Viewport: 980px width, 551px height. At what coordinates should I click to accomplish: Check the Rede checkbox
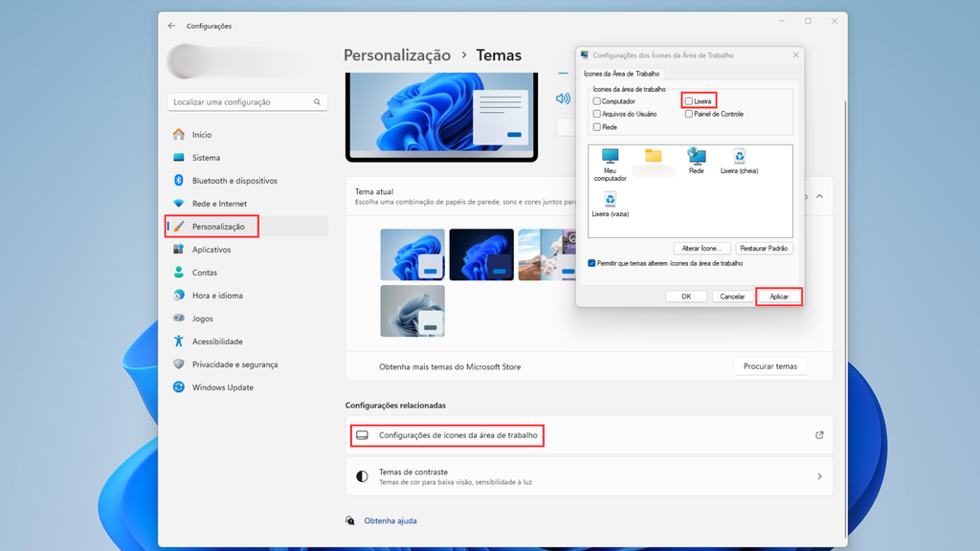coord(597,127)
